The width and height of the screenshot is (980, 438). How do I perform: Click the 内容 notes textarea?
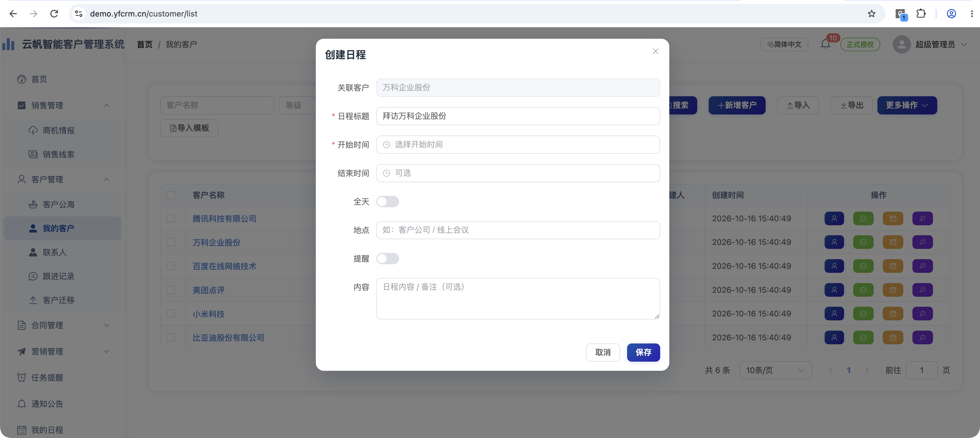pyautogui.click(x=518, y=298)
